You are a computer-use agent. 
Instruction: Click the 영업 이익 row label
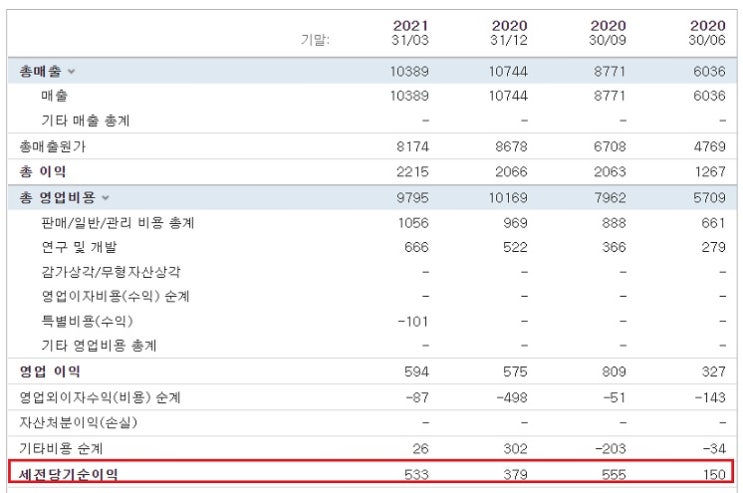click(50, 372)
